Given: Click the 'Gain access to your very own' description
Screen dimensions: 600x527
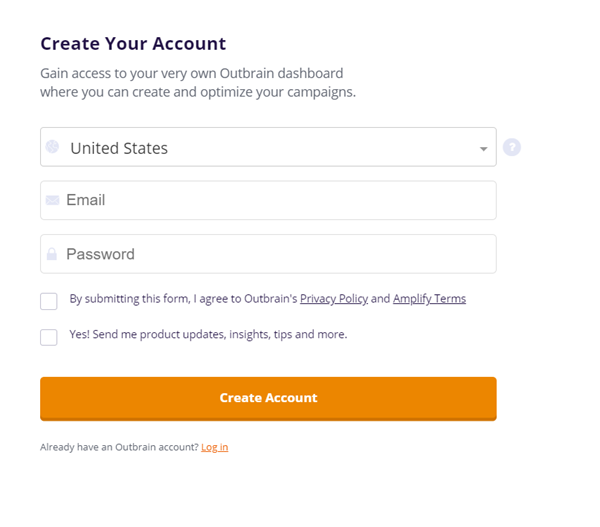Looking at the screenshot, I should [191, 74].
